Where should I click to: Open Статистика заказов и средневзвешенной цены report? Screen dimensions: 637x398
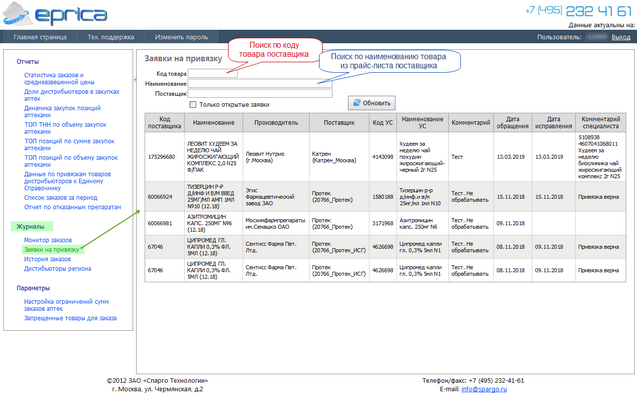pos(59,78)
